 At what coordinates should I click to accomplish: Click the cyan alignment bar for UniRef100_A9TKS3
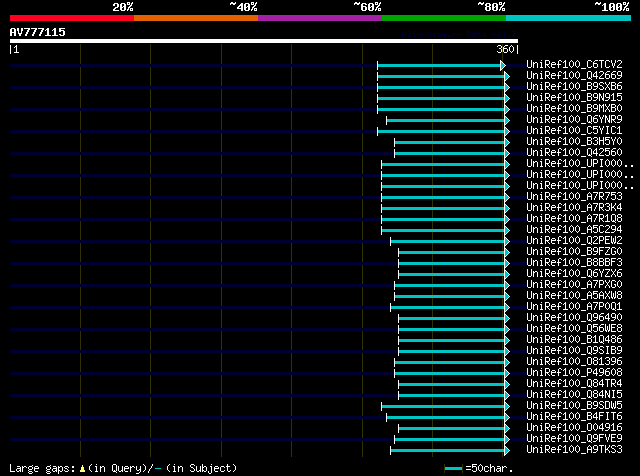(x=448, y=451)
